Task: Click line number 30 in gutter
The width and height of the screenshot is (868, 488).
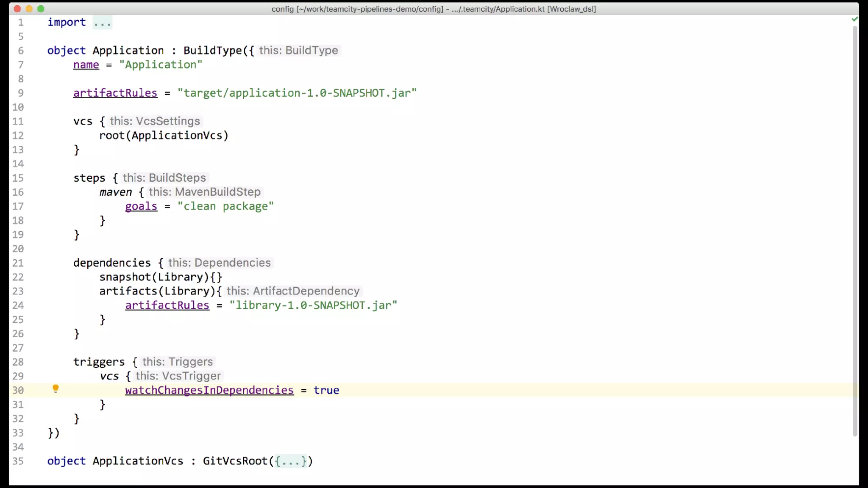Action: click(x=18, y=390)
